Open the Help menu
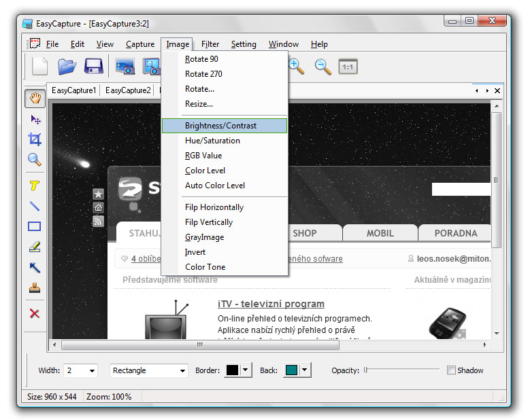The image size is (528, 420). [x=319, y=44]
